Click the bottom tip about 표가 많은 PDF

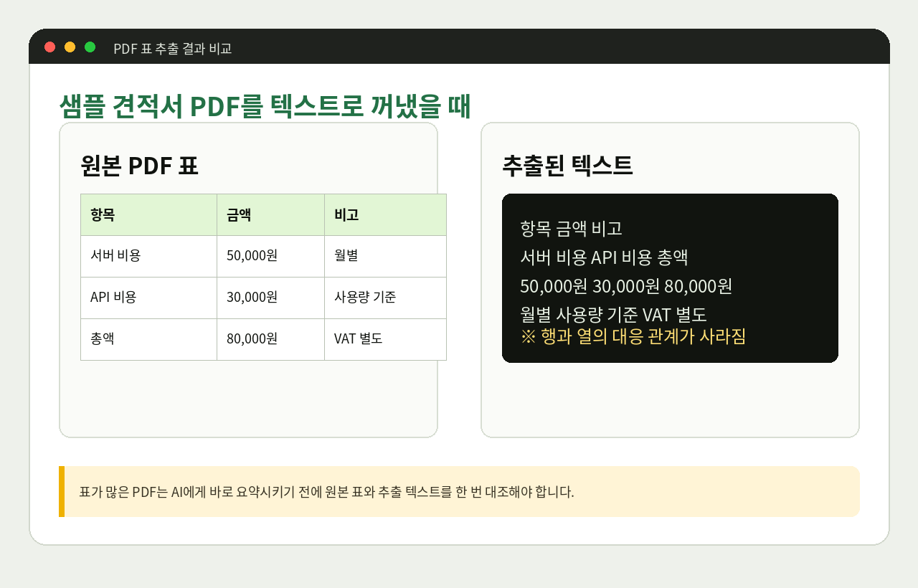[459, 492]
